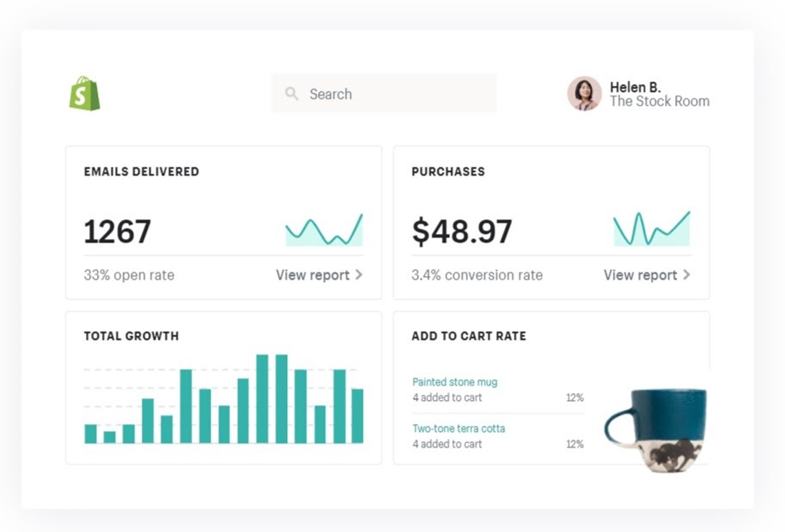Image resolution: width=785 pixels, height=532 pixels.
Task: Click the Emails Delivered sparkline chart
Action: [324, 230]
